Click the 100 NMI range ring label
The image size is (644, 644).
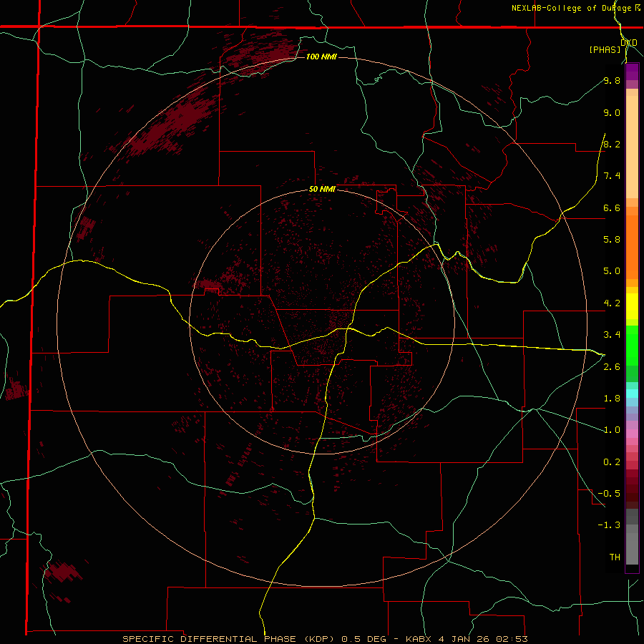point(321,57)
